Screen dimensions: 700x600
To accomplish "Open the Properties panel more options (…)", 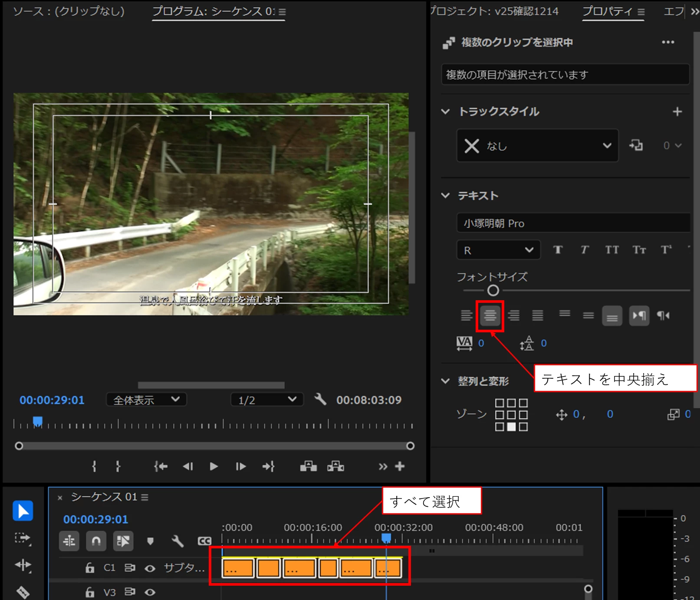I will coord(668,42).
